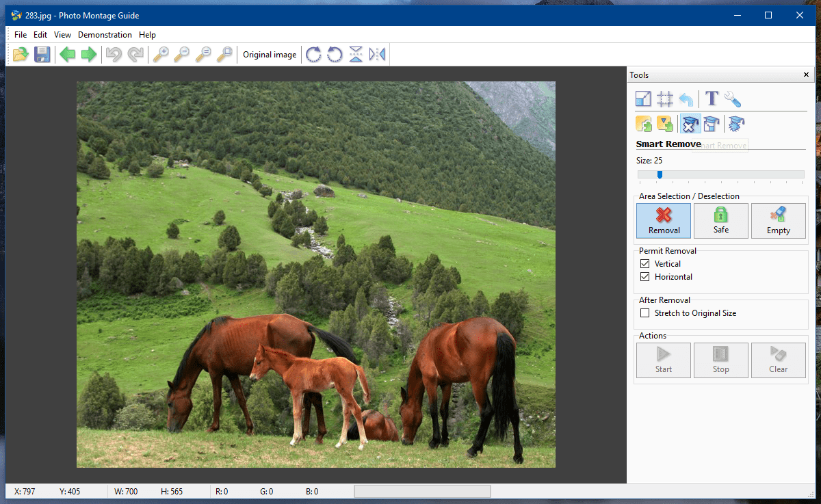Flip the image horizontally
This screenshot has height=504, width=821.
[377, 55]
